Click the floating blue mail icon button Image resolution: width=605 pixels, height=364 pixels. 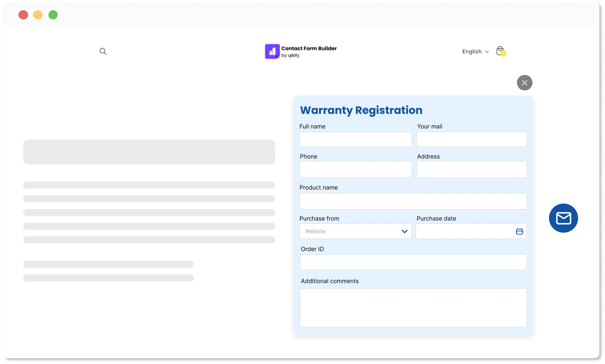click(563, 218)
